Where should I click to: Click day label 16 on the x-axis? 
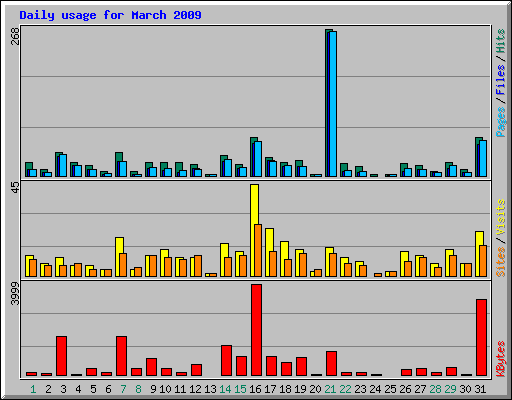[255, 389]
